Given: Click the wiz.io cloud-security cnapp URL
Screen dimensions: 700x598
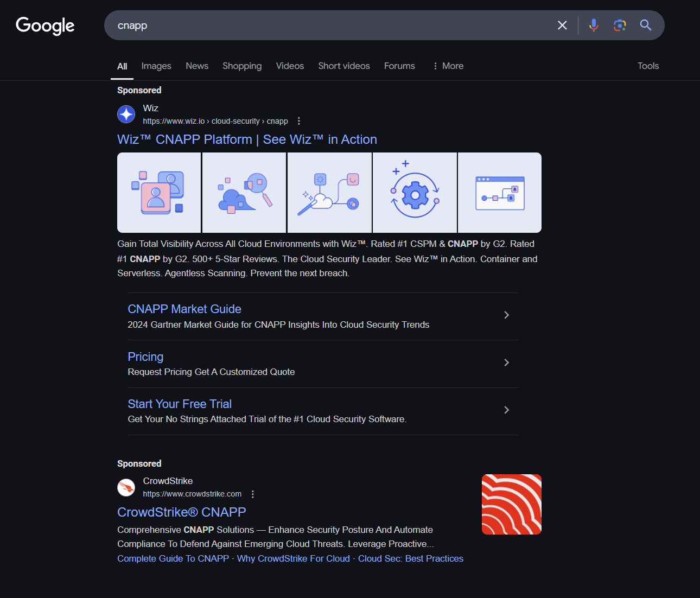Looking at the screenshot, I should tap(215, 121).
